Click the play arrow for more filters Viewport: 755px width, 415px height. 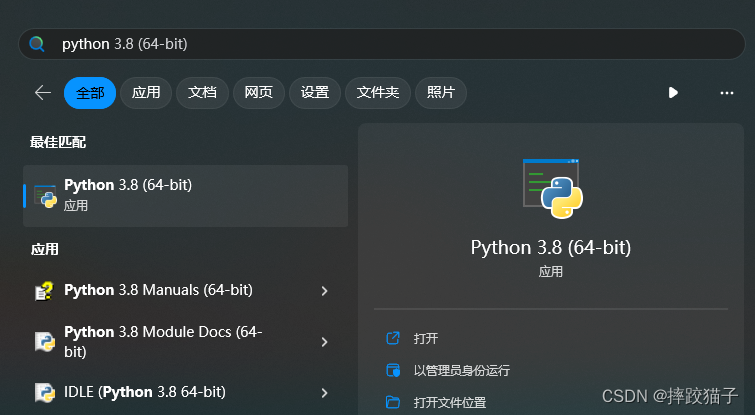pyautogui.click(x=673, y=92)
